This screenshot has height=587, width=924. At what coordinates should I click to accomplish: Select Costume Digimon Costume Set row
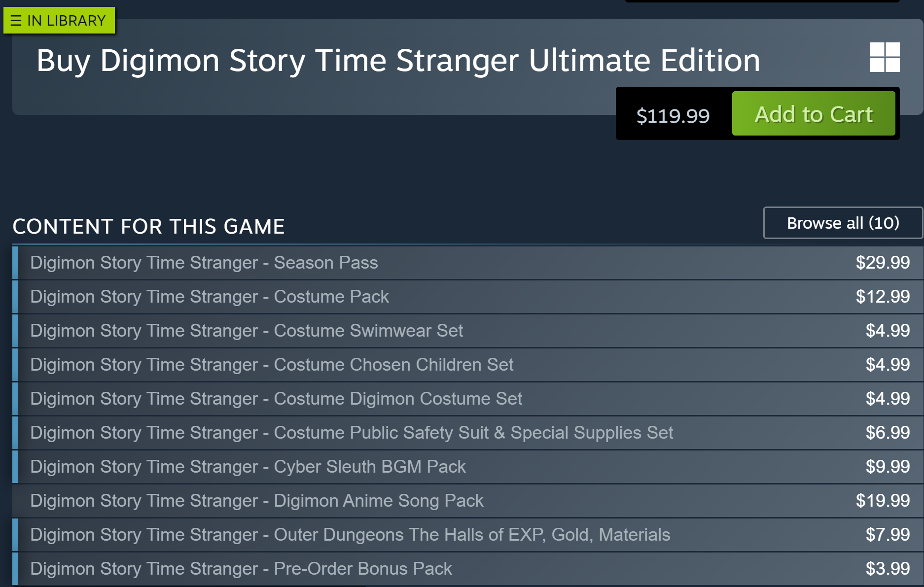(x=276, y=399)
